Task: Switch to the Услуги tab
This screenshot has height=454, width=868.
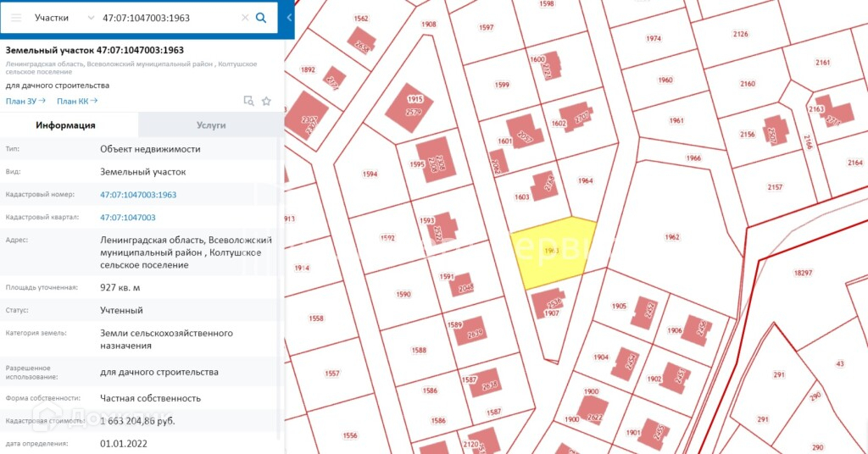Action: point(211,125)
